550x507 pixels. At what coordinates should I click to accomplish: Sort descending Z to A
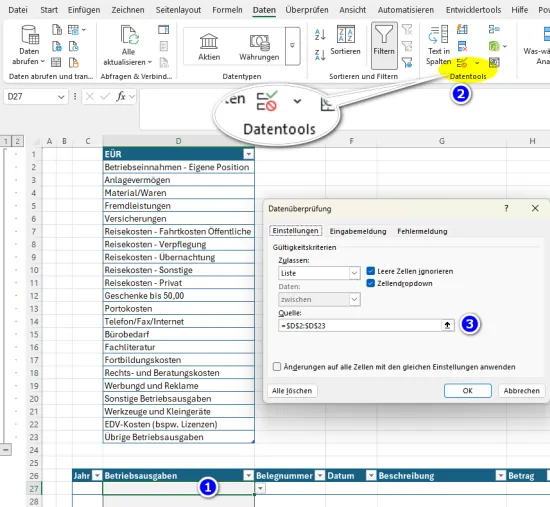tap(320, 55)
